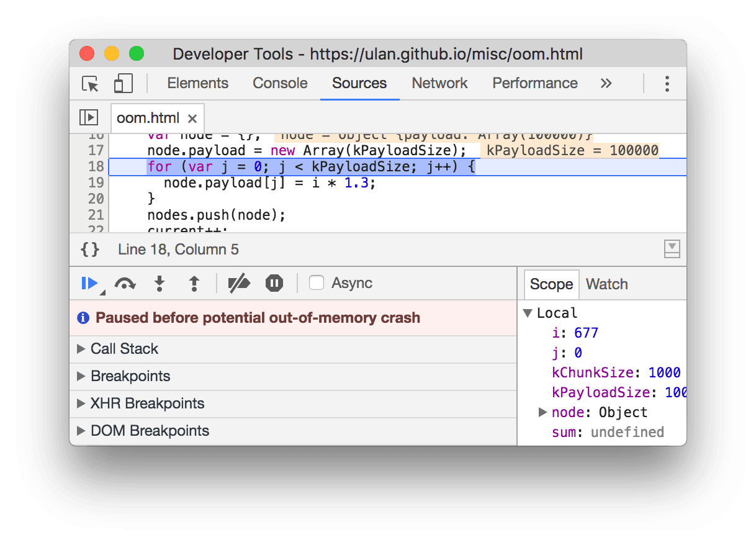Click the Resume script execution icon
The height and width of the screenshot is (545, 756).
88,282
